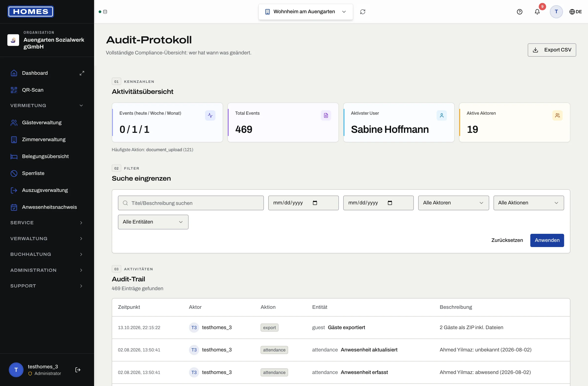588x386 pixels.
Task: Open Belegungsübersicht in the sidebar
Action: (47, 156)
